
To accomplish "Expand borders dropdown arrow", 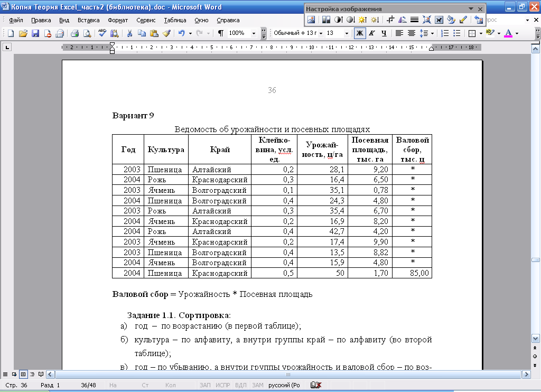I will click(x=481, y=33).
